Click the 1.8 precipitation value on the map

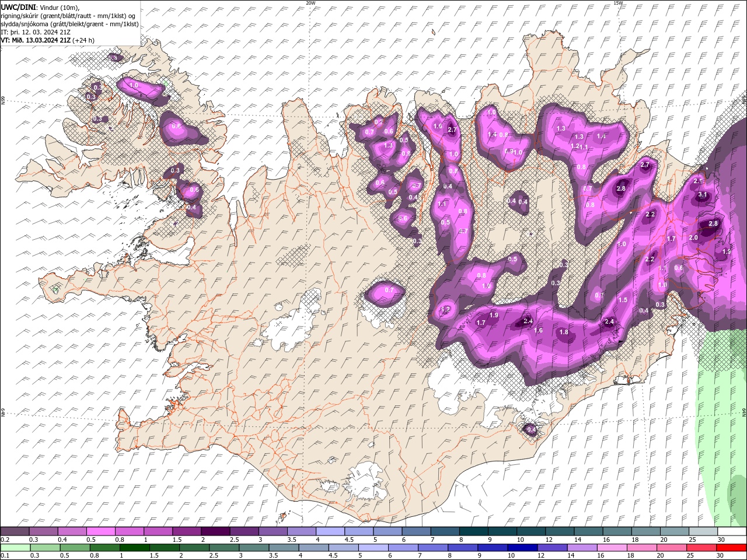click(564, 332)
